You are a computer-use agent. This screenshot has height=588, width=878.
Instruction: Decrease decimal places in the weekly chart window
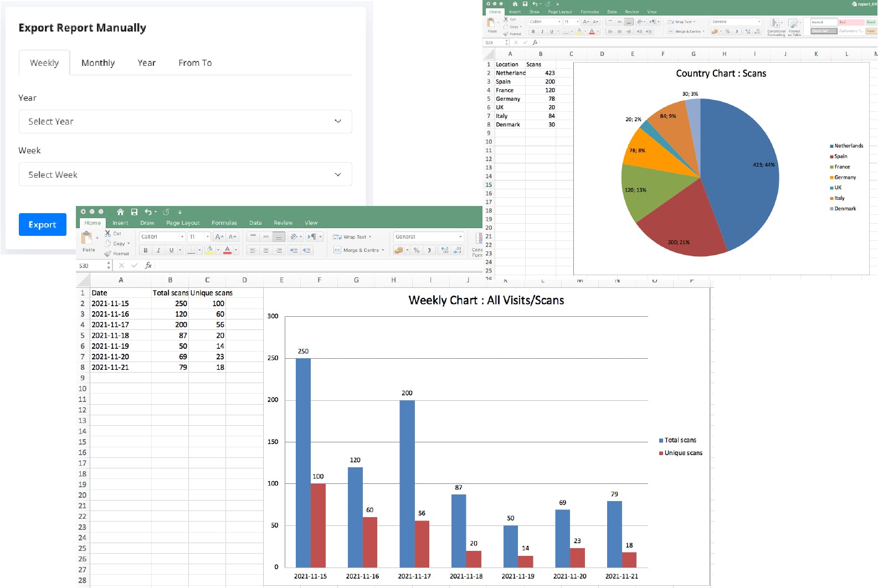click(458, 250)
